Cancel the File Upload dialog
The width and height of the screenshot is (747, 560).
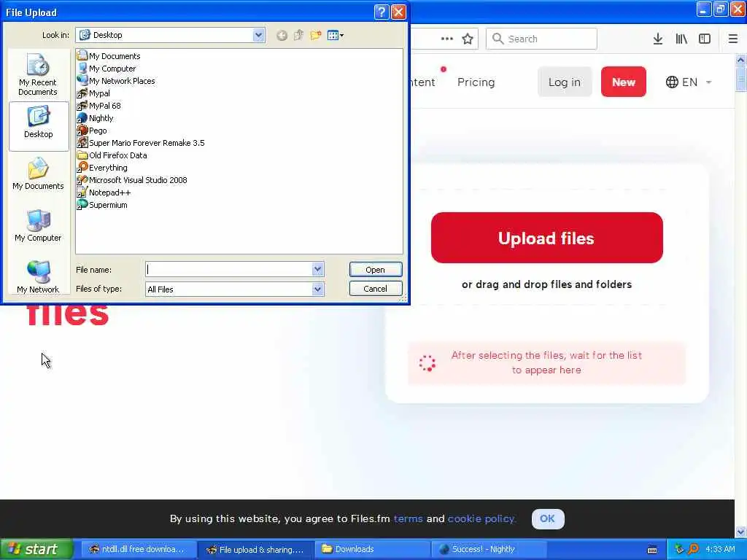click(376, 289)
